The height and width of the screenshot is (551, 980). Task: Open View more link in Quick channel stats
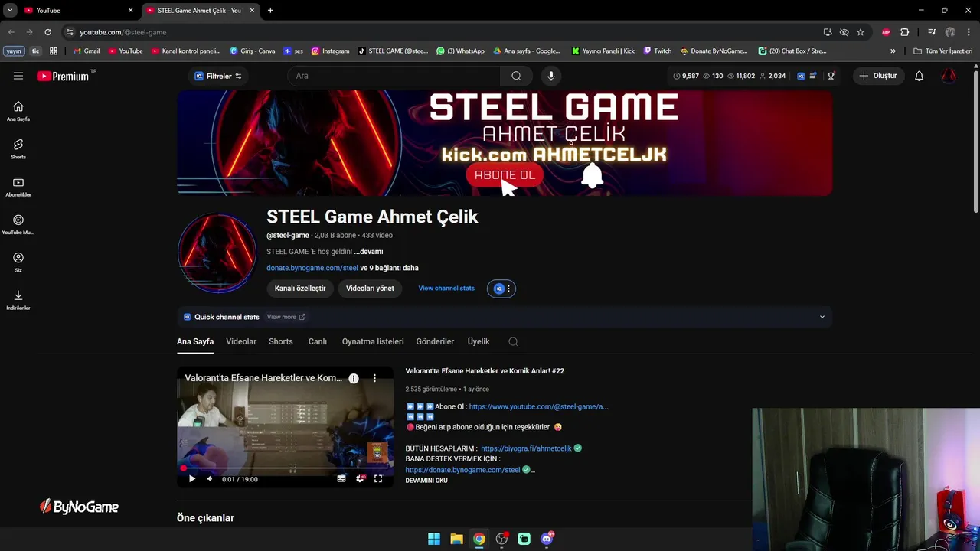[286, 317]
